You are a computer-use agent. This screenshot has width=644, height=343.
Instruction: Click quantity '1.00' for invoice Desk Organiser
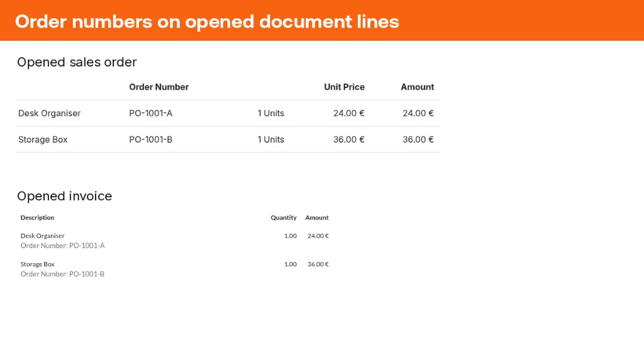(291, 236)
